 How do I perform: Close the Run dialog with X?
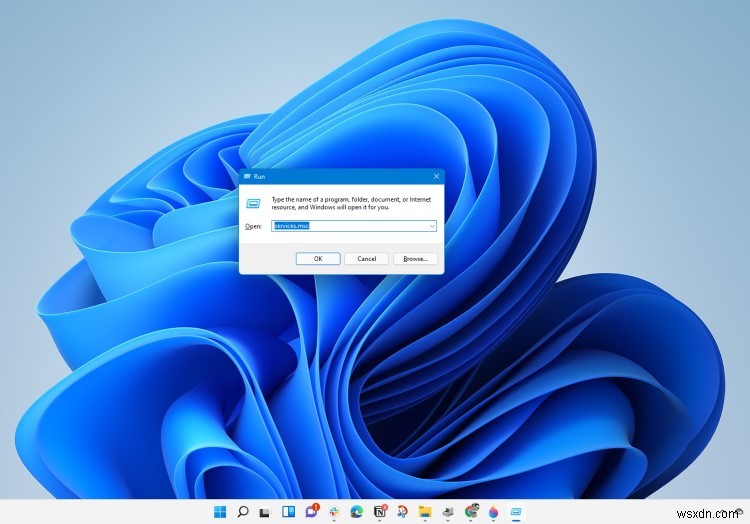[436, 176]
